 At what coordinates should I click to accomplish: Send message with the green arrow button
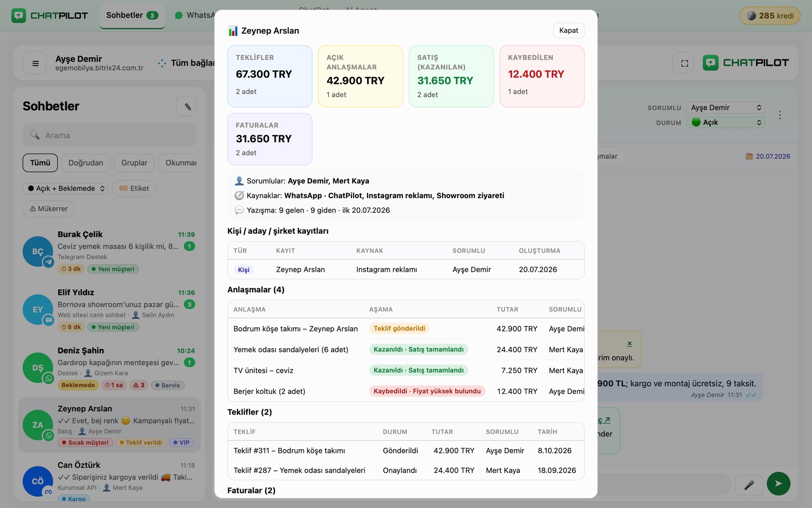click(x=779, y=484)
